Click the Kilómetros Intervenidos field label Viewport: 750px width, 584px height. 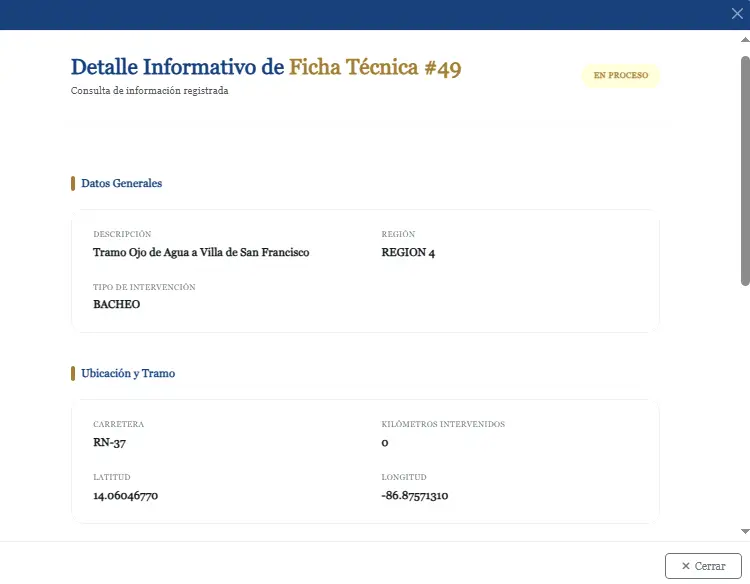[x=443, y=424]
